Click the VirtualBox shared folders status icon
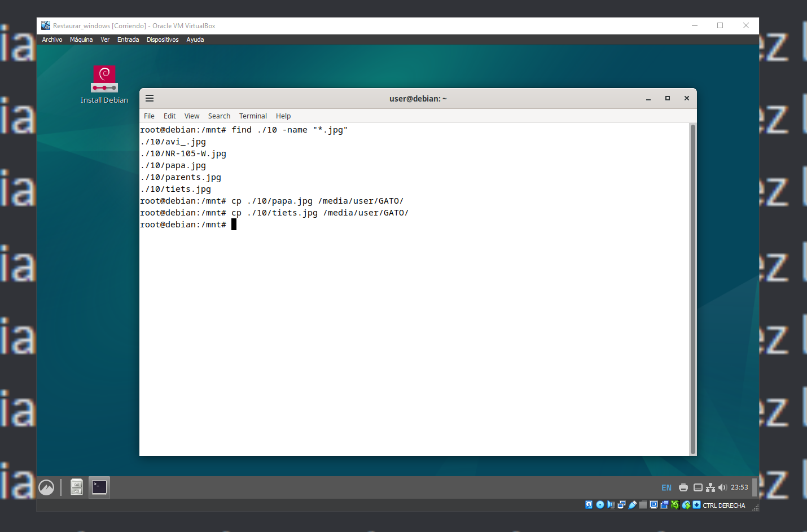807x532 pixels. pyautogui.click(x=643, y=505)
